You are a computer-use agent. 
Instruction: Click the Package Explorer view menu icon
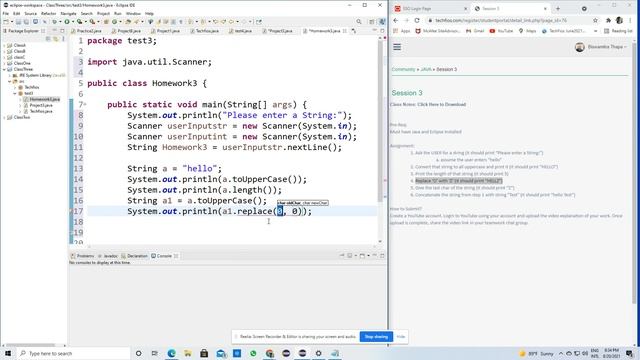pos(63,39)
